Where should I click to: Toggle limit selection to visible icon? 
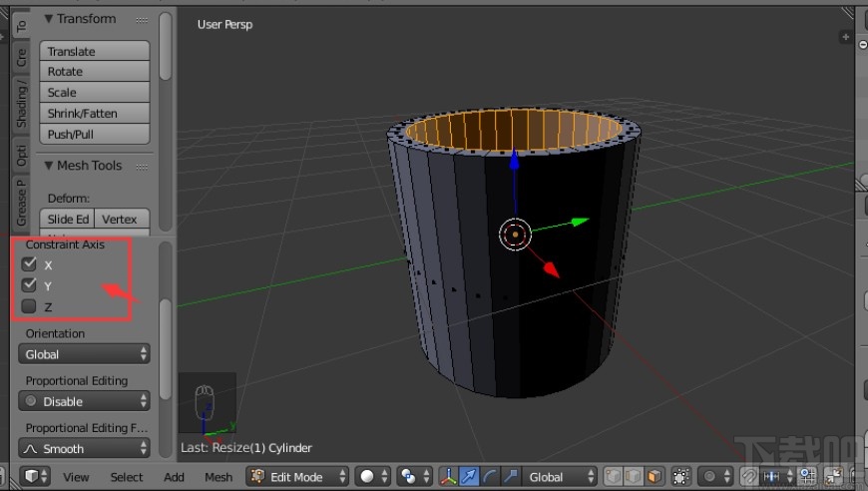(681, 477)
